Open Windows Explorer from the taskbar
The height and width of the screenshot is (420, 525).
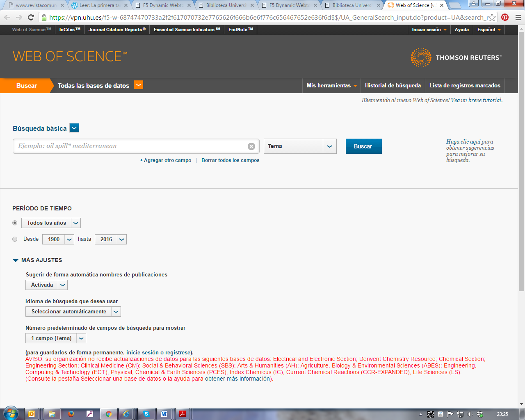(52, 414)
